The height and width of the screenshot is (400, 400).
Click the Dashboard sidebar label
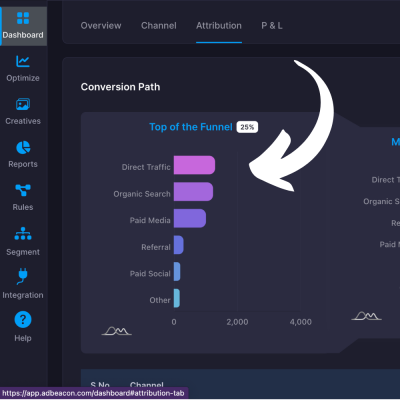click(23, 35)
